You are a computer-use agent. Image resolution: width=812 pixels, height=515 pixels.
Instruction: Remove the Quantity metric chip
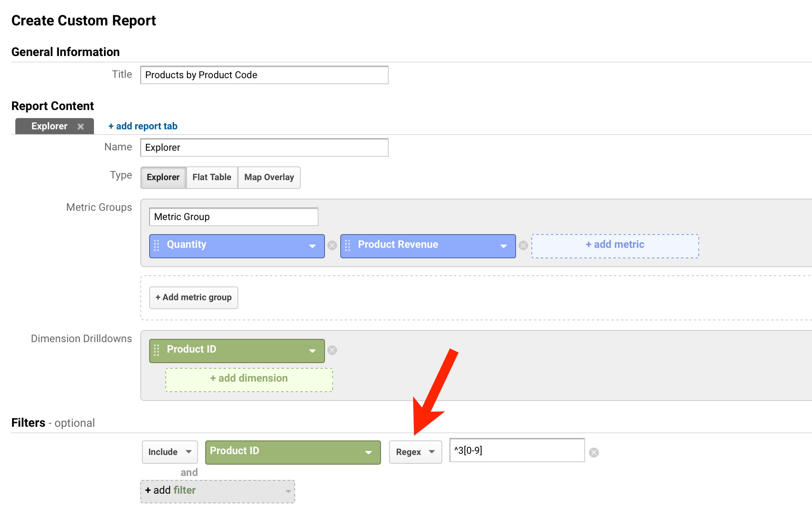pos(332,246)
